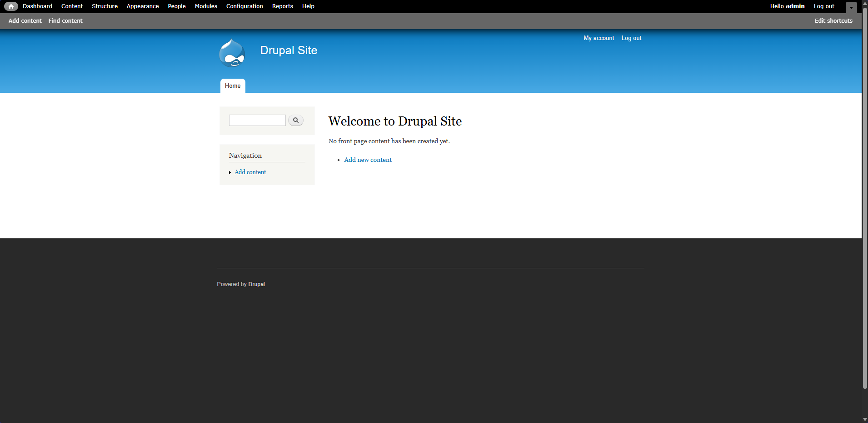The image size is (868, 423).
Task: Open the Modules menu
Action: 206,6
